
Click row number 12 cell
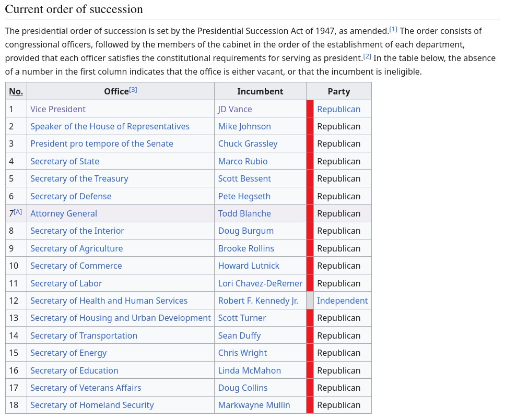point(16,301)
